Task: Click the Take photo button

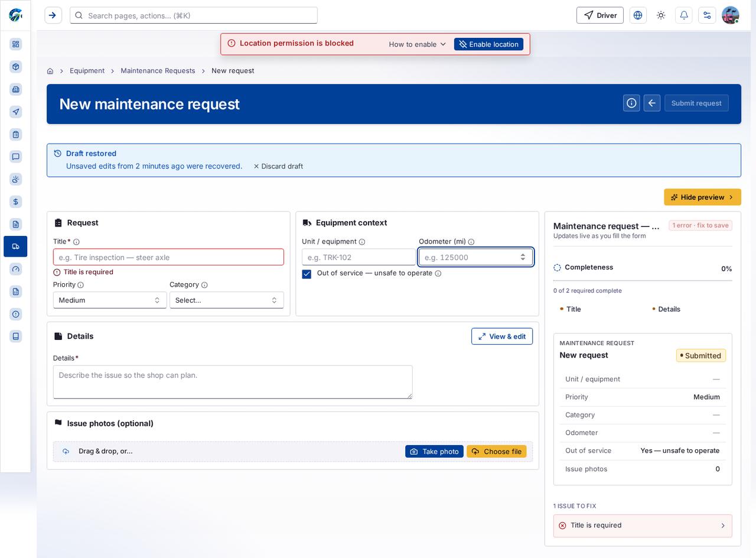Action: tap(434, 452)
